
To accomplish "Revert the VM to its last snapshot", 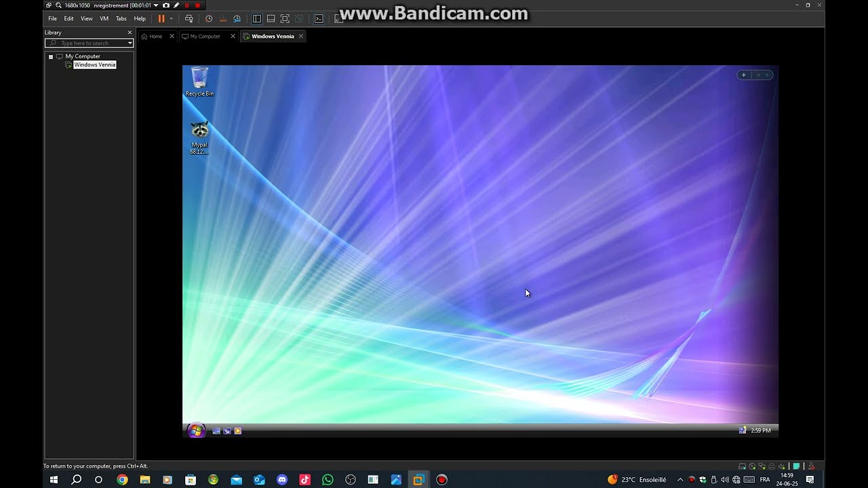I will (x=223, y=19).
